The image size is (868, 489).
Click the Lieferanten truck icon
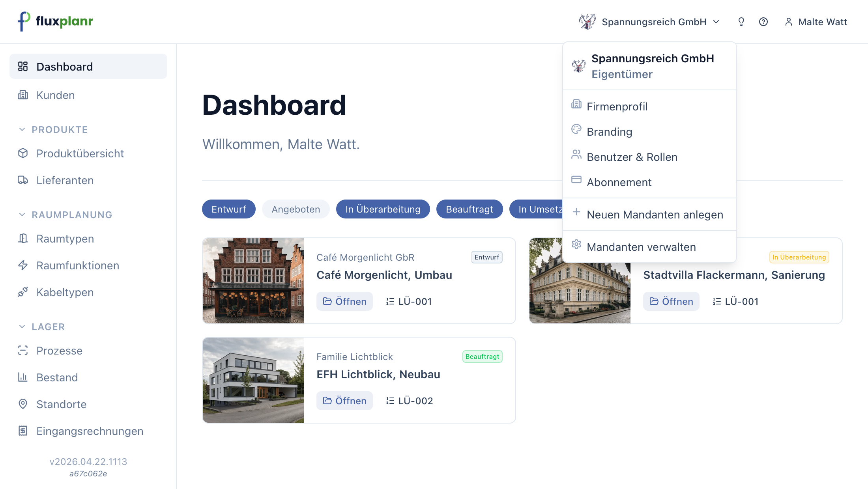pyautogui.click(x=23, y=180)
